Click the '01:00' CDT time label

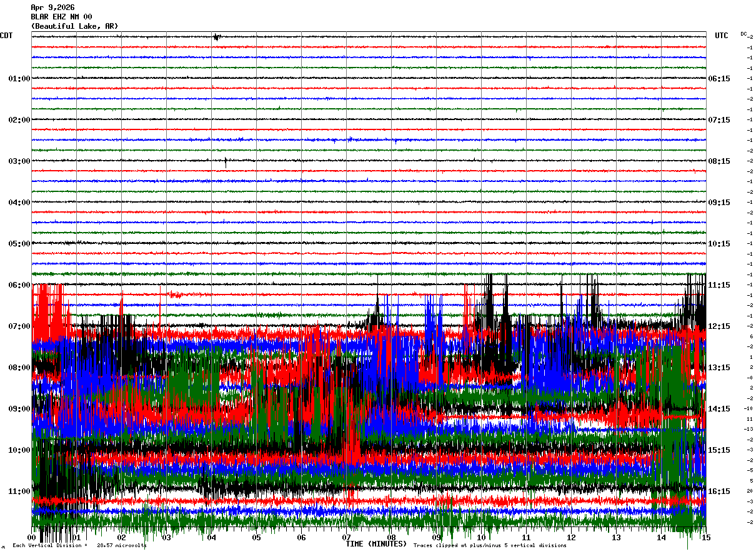pyautogui.click(x=19, y=79)
